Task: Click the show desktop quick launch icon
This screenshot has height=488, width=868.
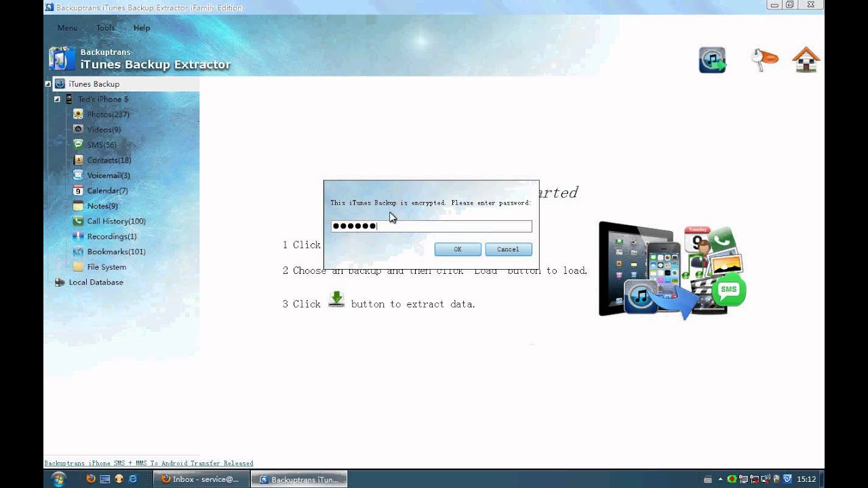Action: click(104, 479)
